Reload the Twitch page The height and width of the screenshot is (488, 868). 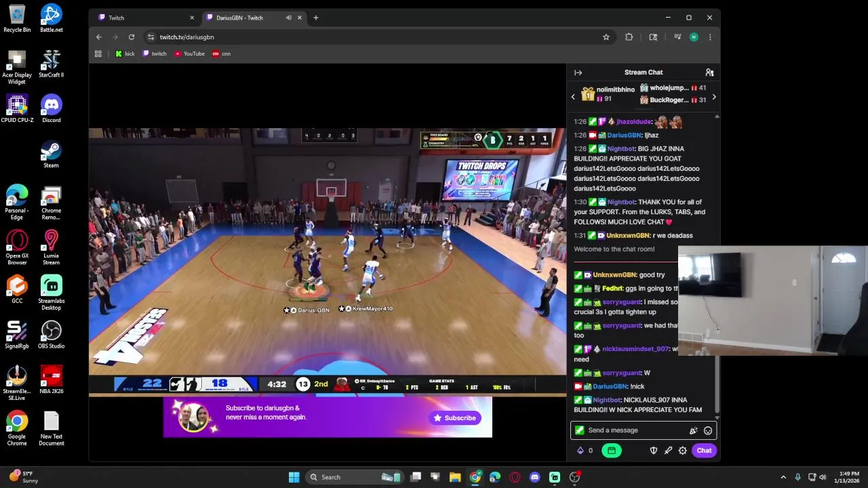(132, 37)
